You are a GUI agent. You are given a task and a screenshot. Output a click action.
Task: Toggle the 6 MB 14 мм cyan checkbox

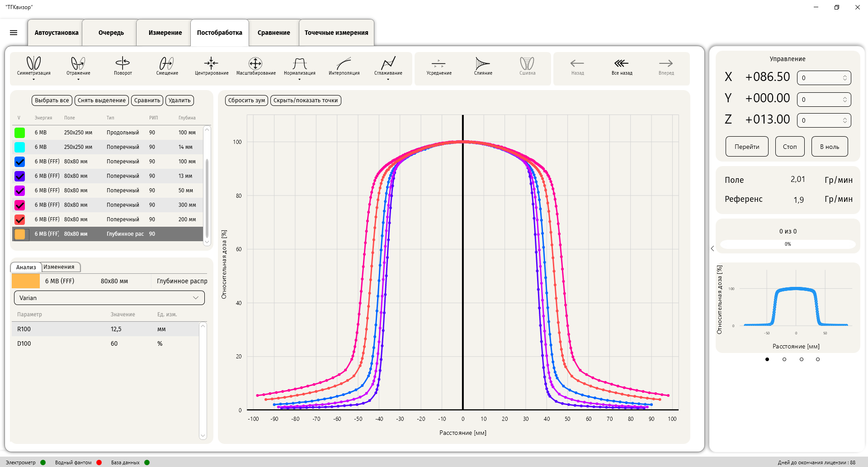(x=20, y=147)
